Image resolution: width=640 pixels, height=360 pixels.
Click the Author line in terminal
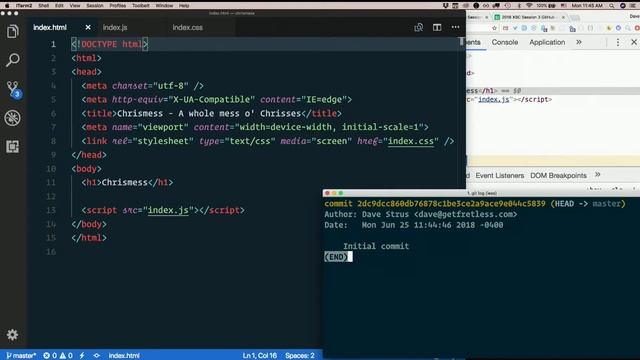[x=420, y=214]
